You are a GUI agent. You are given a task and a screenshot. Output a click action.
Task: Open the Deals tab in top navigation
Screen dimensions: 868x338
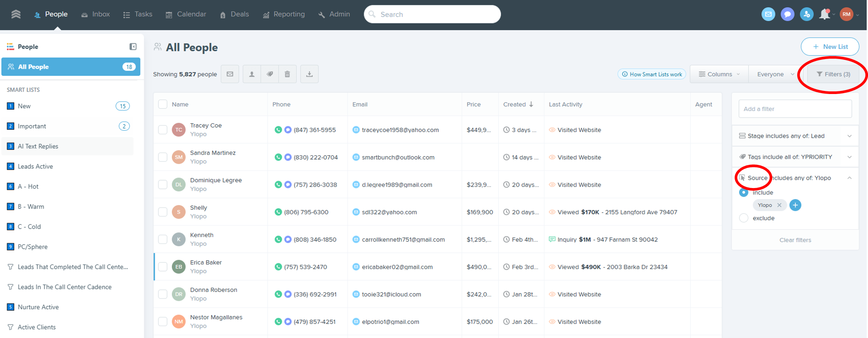(234, 14)
